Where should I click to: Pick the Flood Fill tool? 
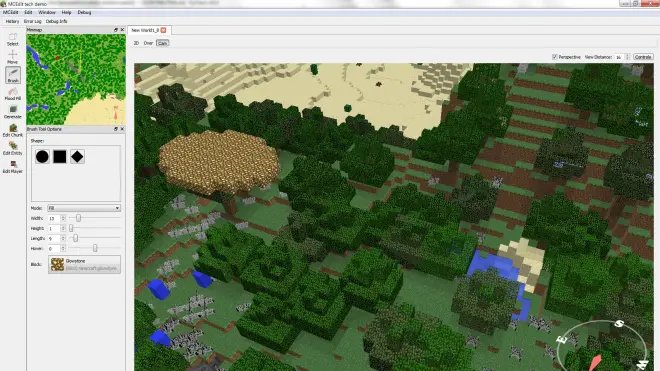[13, 93]
